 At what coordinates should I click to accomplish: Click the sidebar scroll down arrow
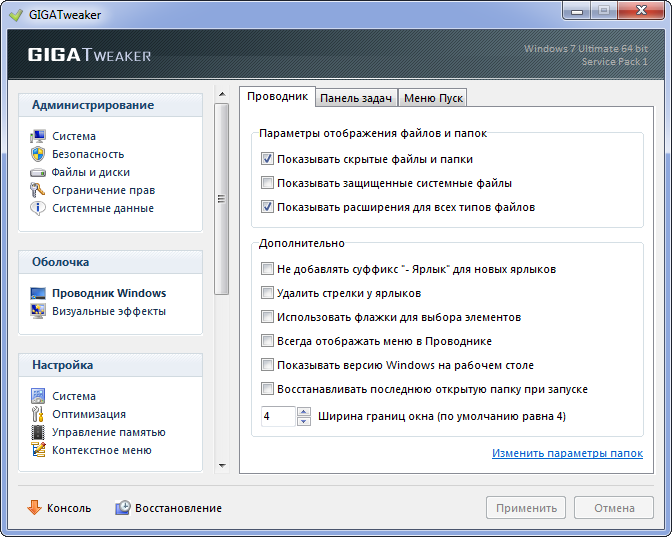(x=222, y=465)
